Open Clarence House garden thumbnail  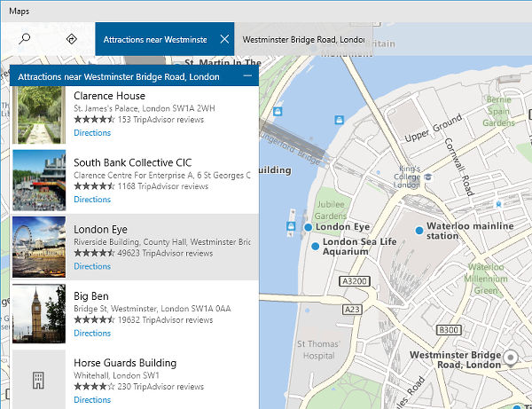(39, 114)
